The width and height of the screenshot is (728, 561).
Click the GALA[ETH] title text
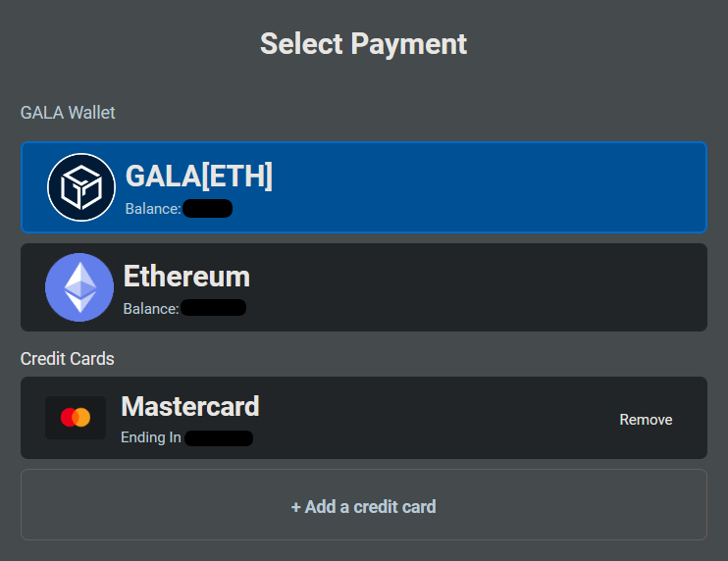click(199, 177)
